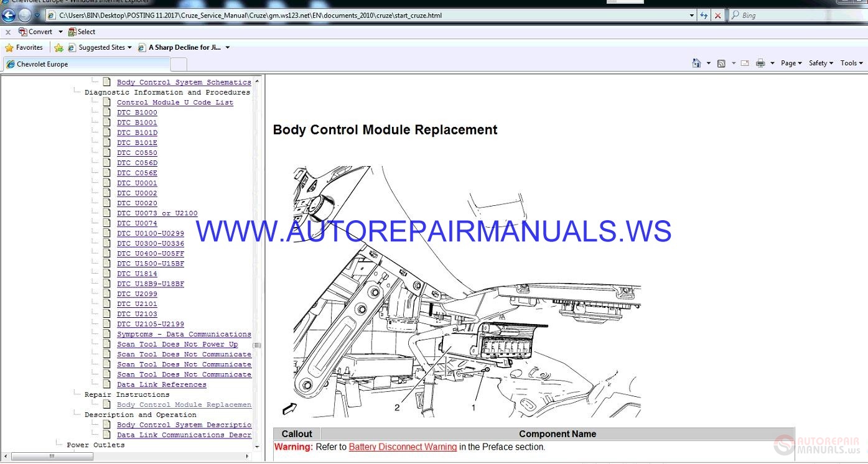Open the Tools menu
Viewport: 868px width, 464px height.
click(x=851, y=63)
